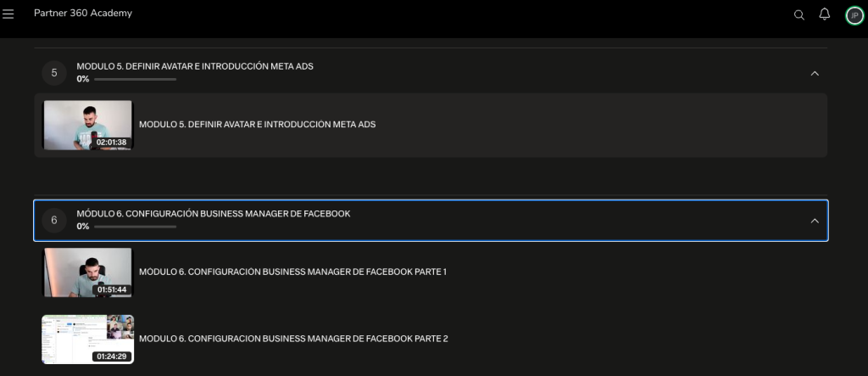The width and height of the screenshot is (868, 376).
Task: Play the Modulo 5 video thumbnail
Action: tap(88, 125)
